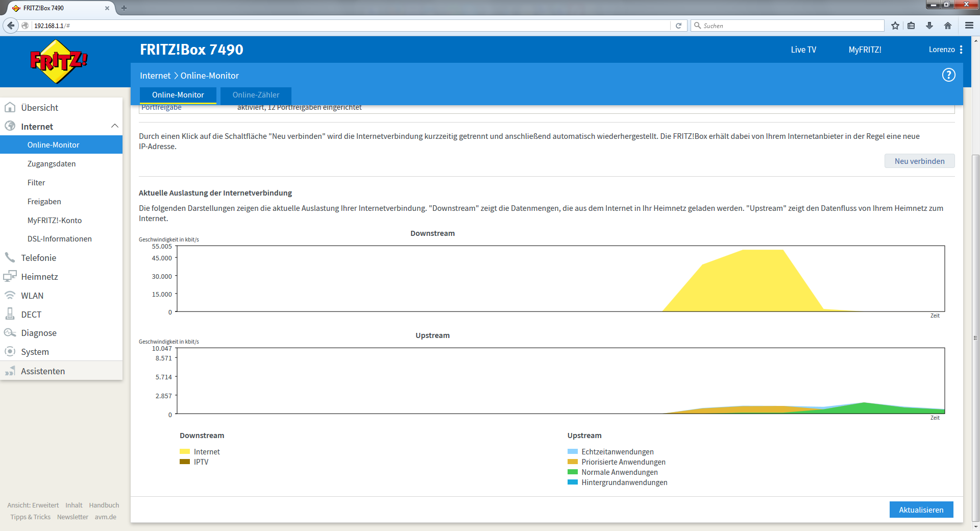Screen dimensions: 980x531
Task: Click the FRITZ! logo
Action: tap(59, 62)
